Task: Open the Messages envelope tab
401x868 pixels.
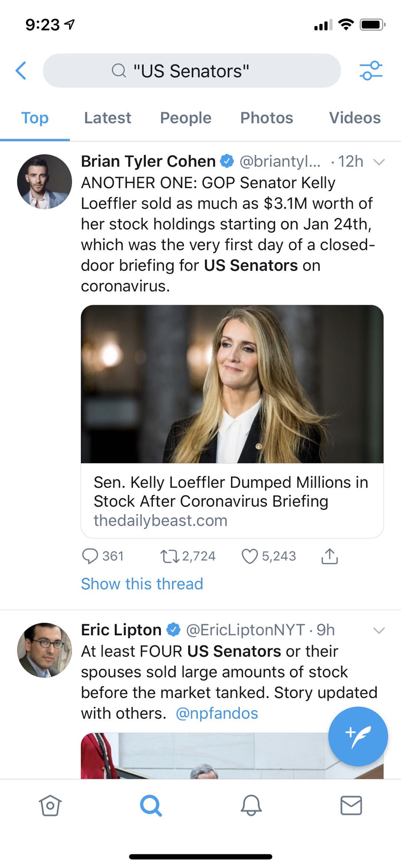Action: 351,805
